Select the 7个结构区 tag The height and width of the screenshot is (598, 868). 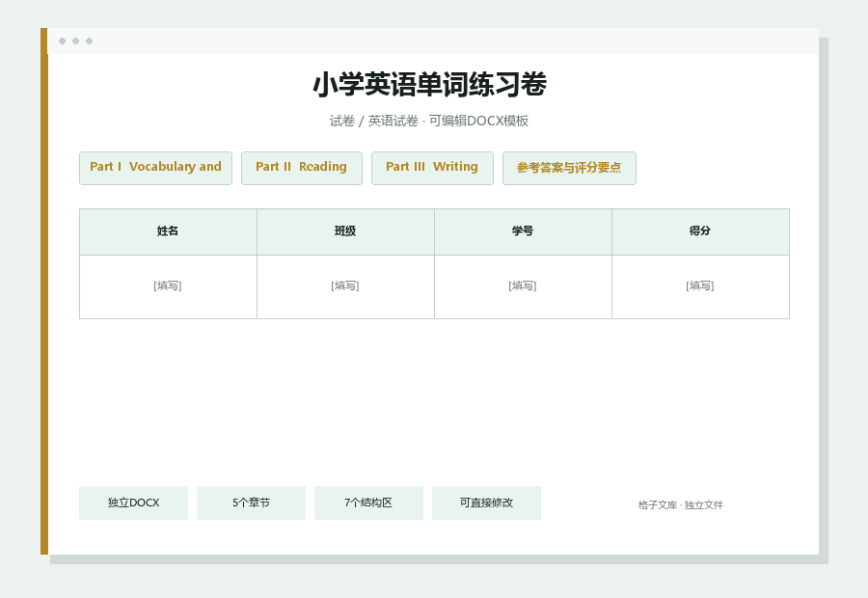pos(368,503)
